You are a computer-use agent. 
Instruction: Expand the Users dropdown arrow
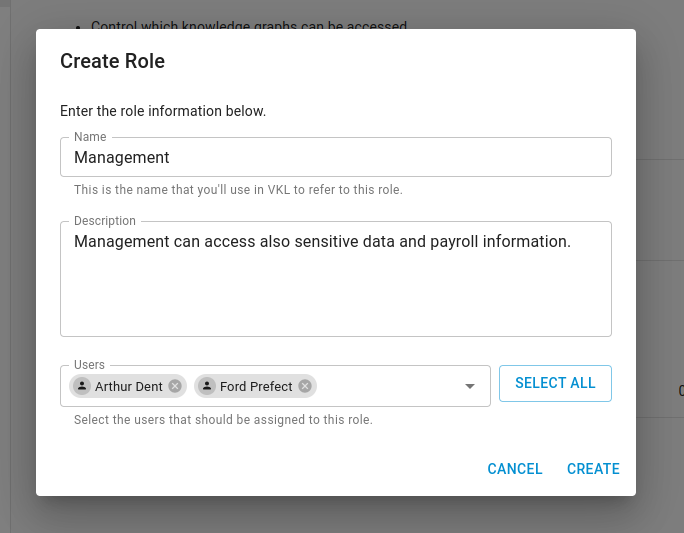pyautogui.click(x=470, y=386)
